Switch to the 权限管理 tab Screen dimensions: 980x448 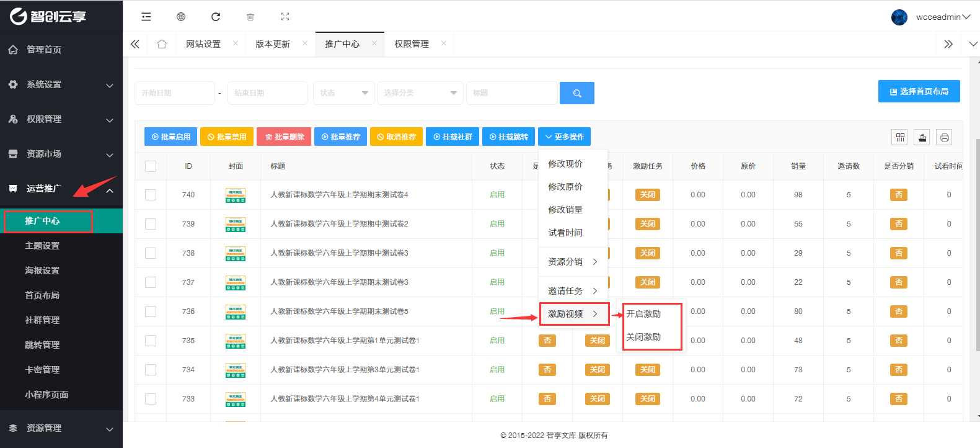(x=412, y=44)
